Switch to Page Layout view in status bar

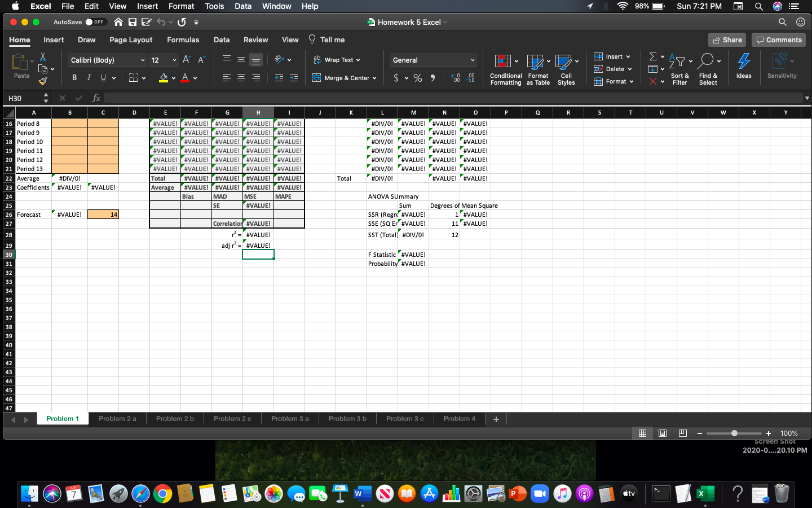tap(663, 433)
